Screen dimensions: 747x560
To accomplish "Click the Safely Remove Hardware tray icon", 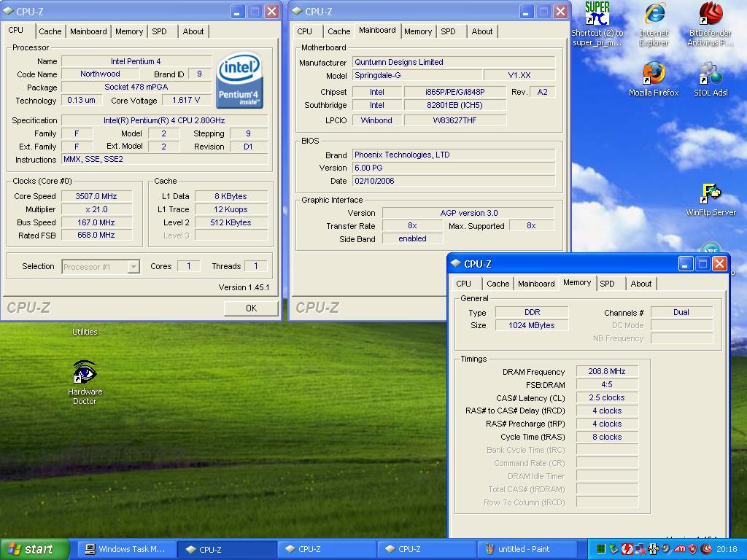I will pos(614,549).
